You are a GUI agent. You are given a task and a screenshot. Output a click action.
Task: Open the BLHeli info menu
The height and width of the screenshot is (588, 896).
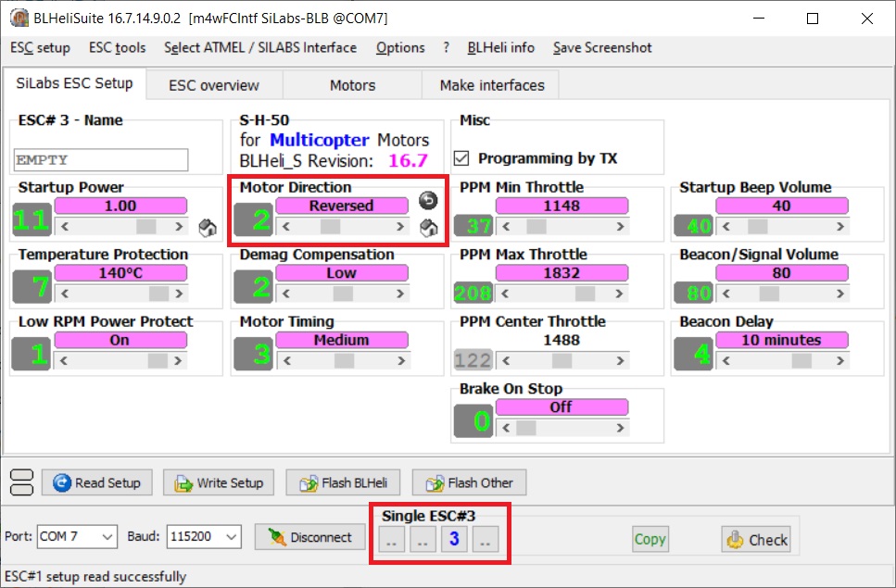500,48
